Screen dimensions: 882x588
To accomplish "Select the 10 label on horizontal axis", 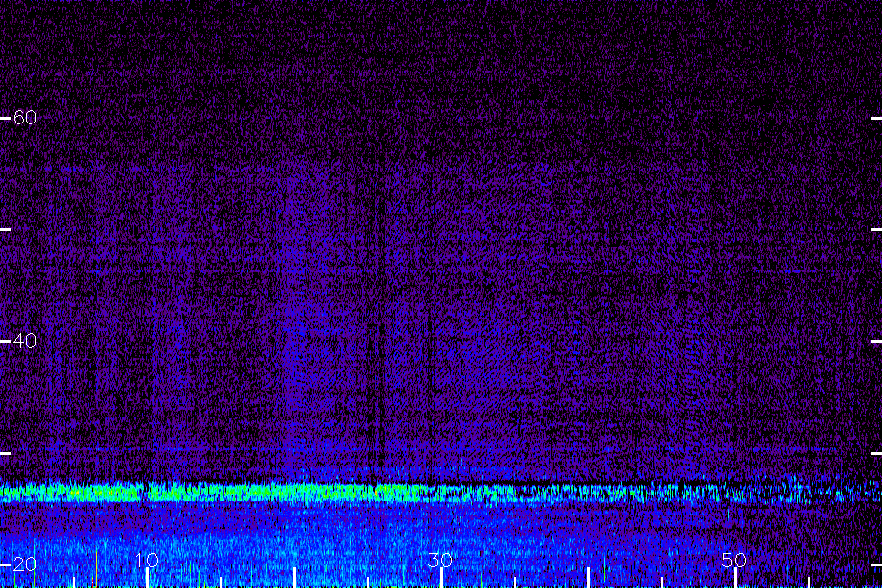I will pyautogui.click(x=147, y=560).
